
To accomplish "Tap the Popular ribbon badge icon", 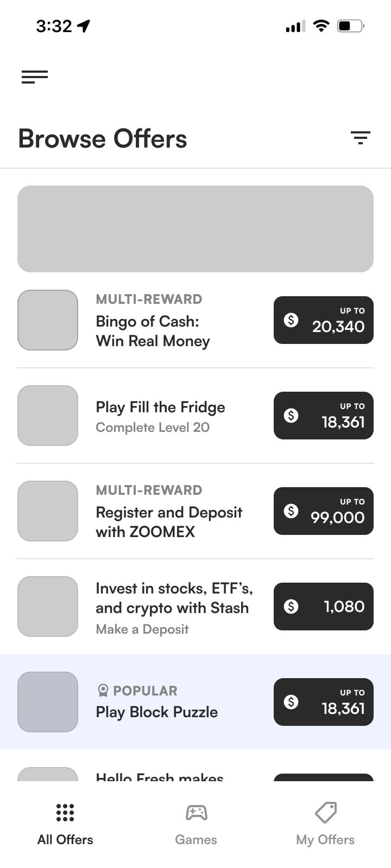I will pos(103,691).
